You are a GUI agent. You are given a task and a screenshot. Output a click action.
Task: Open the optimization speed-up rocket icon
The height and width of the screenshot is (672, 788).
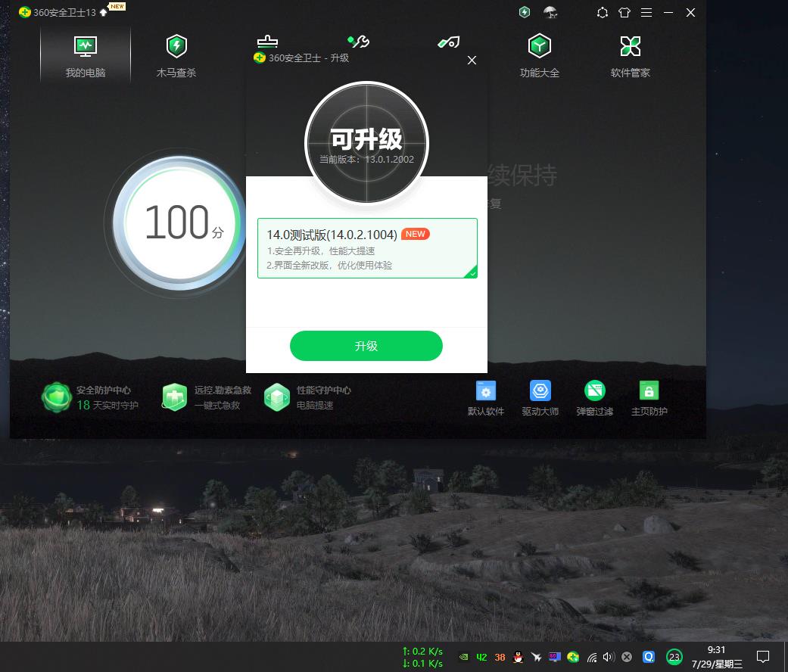pyautogui.click(x=449, y=42)
